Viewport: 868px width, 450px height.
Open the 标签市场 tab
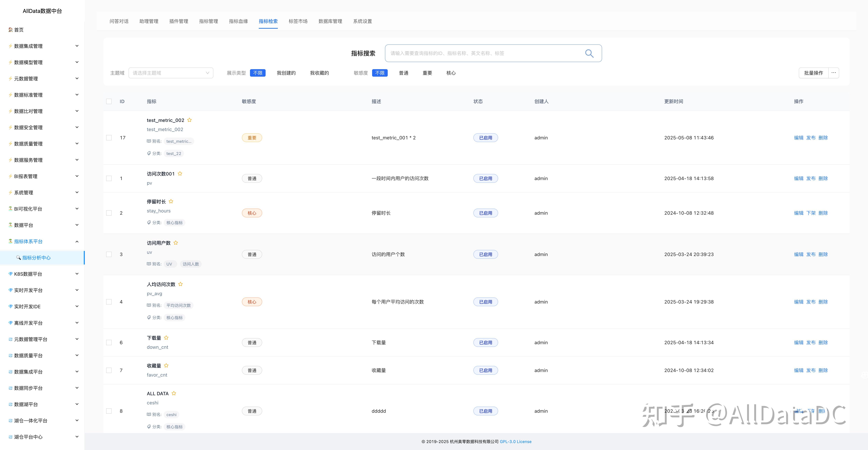click(x=298, y=21)
